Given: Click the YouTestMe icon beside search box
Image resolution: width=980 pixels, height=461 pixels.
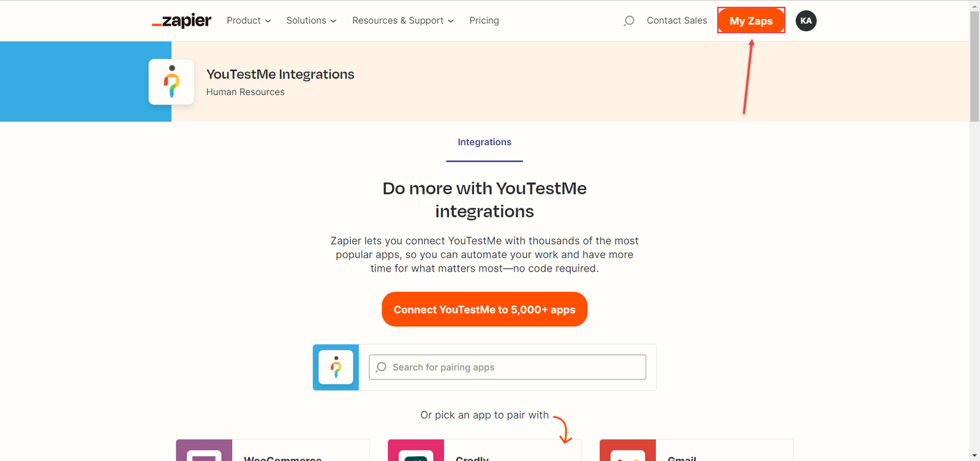Looking at the screenshot, I should (336, 367).
